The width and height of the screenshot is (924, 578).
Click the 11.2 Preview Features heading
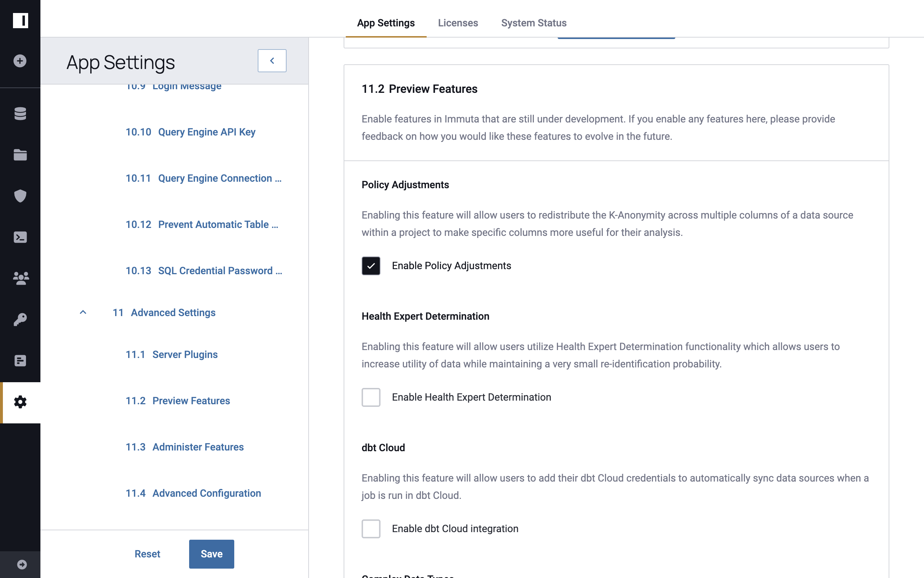(x=419, y=89)
